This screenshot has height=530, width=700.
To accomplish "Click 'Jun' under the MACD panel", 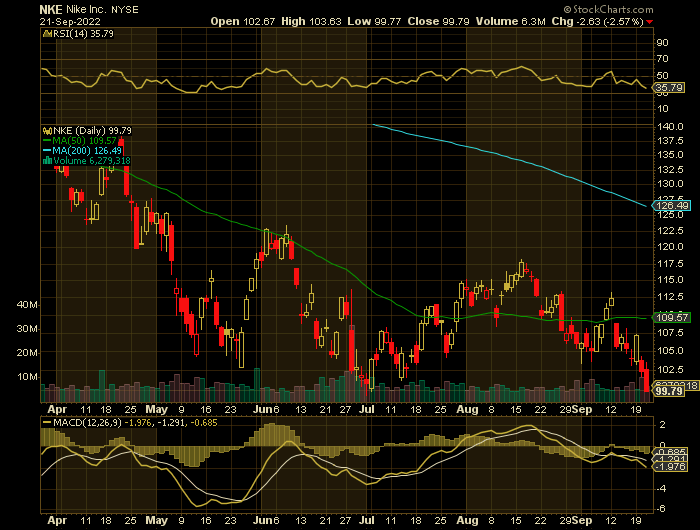I will click(262, 521).
